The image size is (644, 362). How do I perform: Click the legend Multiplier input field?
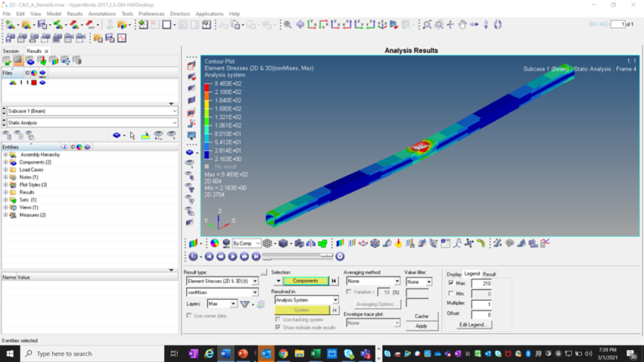[481, 304]
